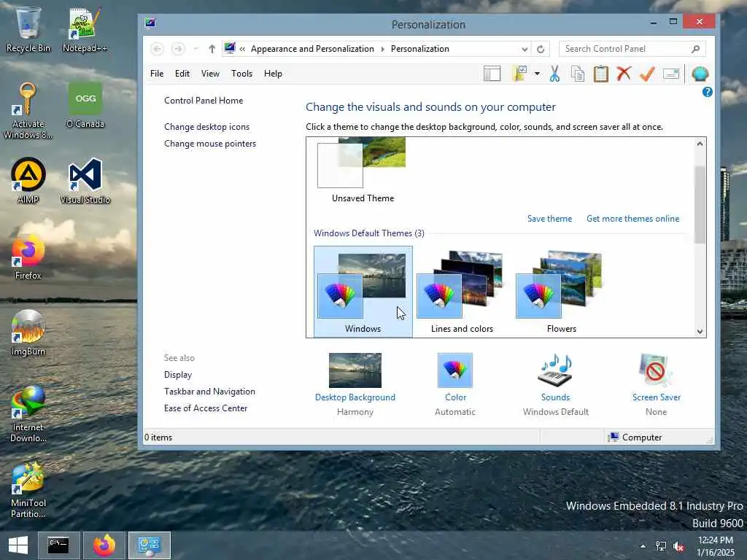
Task: Open Taskbar and Navigation link
Action: tap(209, 392)
